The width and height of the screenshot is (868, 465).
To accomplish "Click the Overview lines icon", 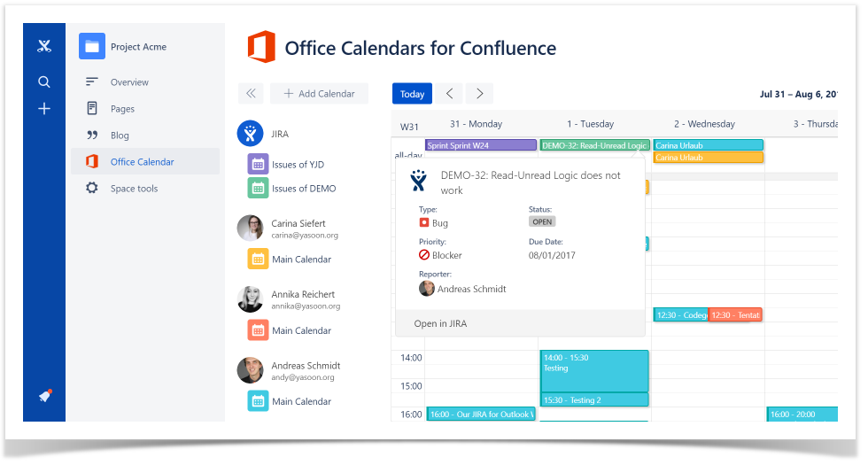I will pyautogui.click(x=92, y=81).
